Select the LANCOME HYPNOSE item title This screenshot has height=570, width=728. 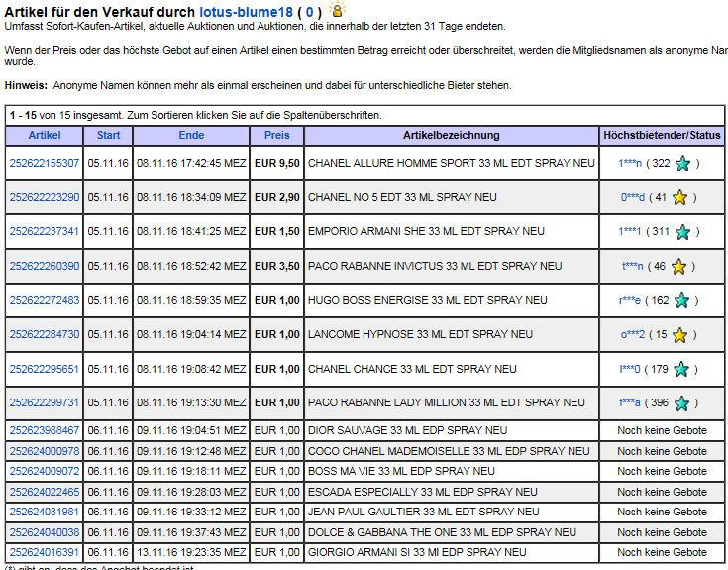420,334
